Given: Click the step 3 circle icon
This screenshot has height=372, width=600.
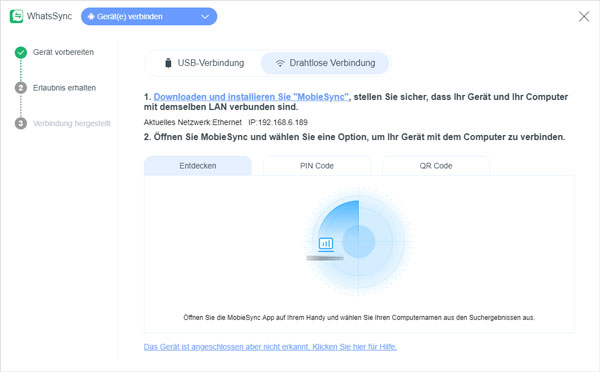Looking at the screenshot, I should 21,124.
